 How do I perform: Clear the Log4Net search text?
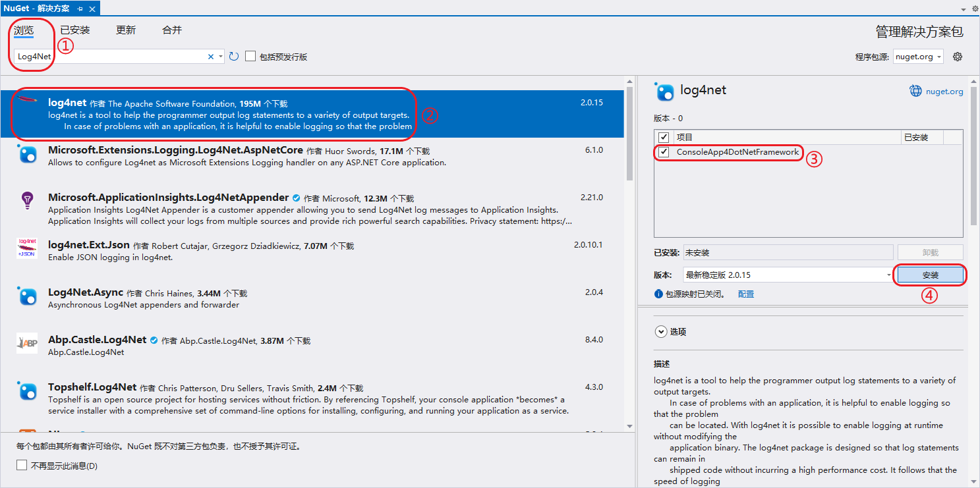211,57
